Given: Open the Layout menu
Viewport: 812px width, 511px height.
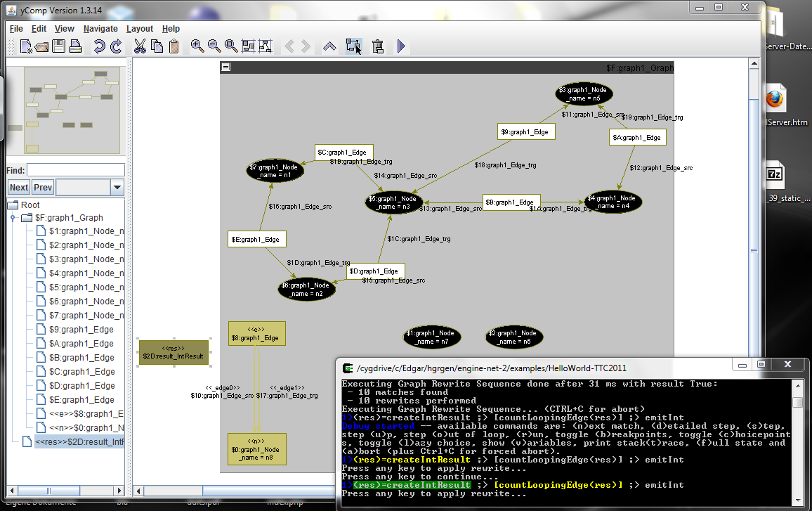Looking at the screenshot, I should coord(140,29).
